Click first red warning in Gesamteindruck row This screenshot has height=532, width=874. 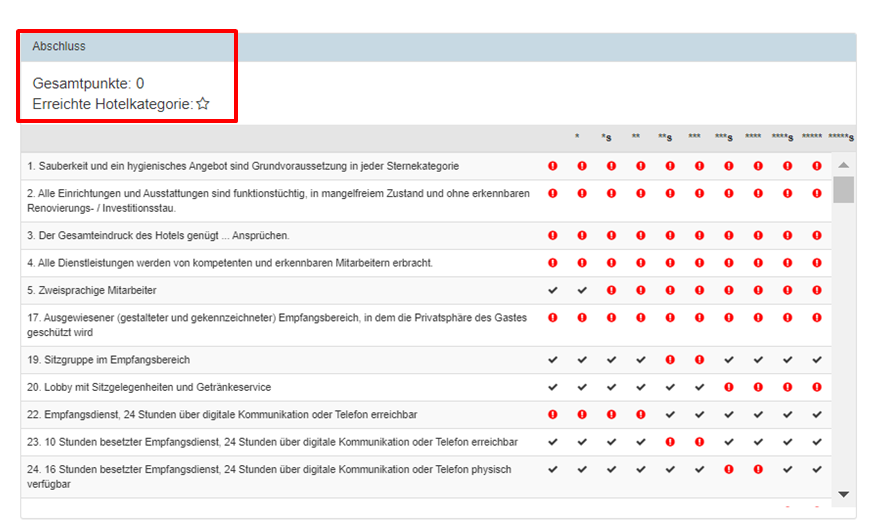(x=552, y=236)
